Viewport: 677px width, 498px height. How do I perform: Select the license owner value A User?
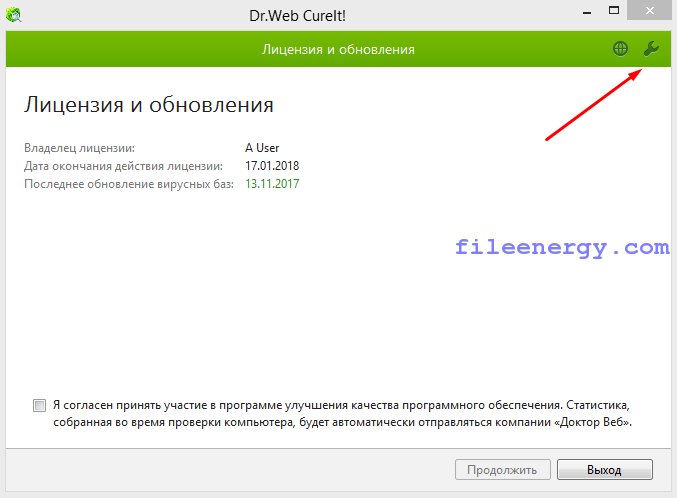262,148
